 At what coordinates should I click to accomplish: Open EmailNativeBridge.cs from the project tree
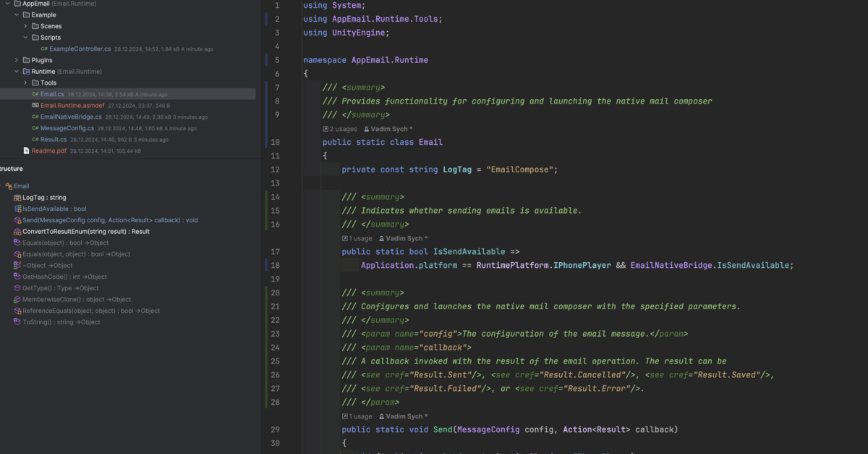[x=71, y=117]
